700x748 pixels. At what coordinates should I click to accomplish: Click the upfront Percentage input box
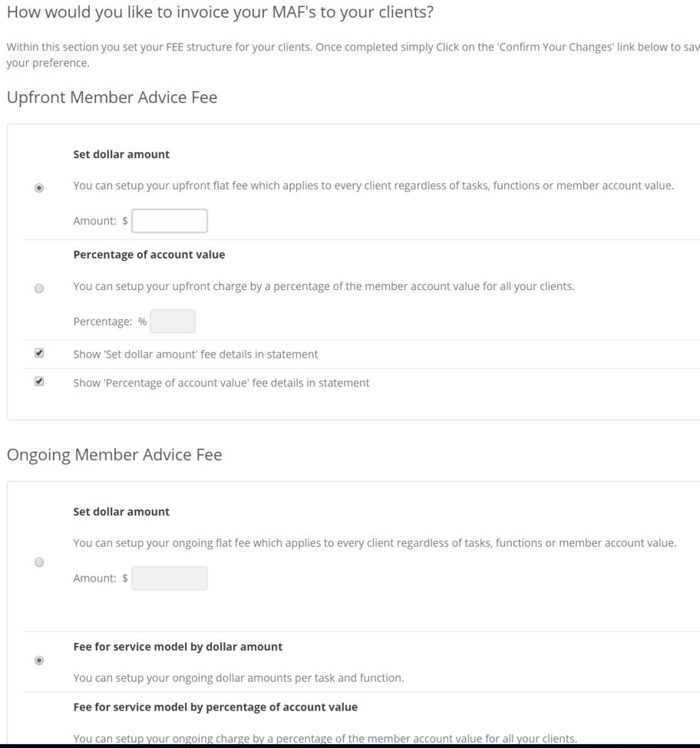point(173,321)
